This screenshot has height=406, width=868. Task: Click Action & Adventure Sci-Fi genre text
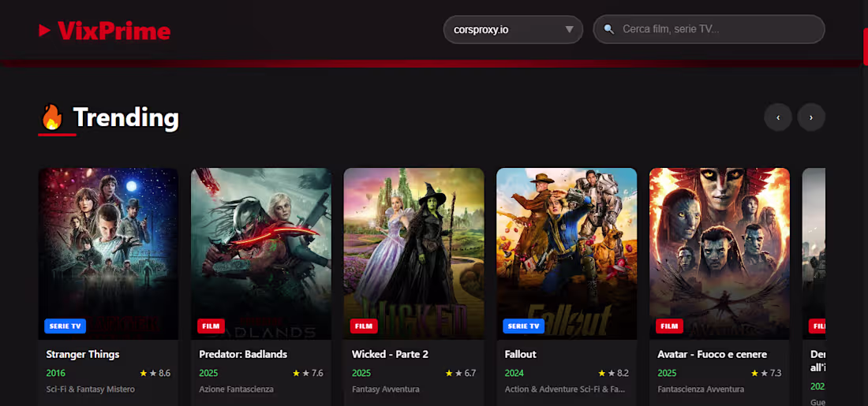(565, 389)
